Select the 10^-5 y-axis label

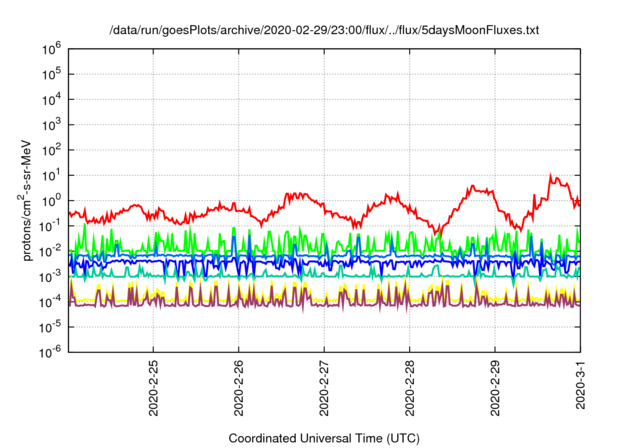51,328
